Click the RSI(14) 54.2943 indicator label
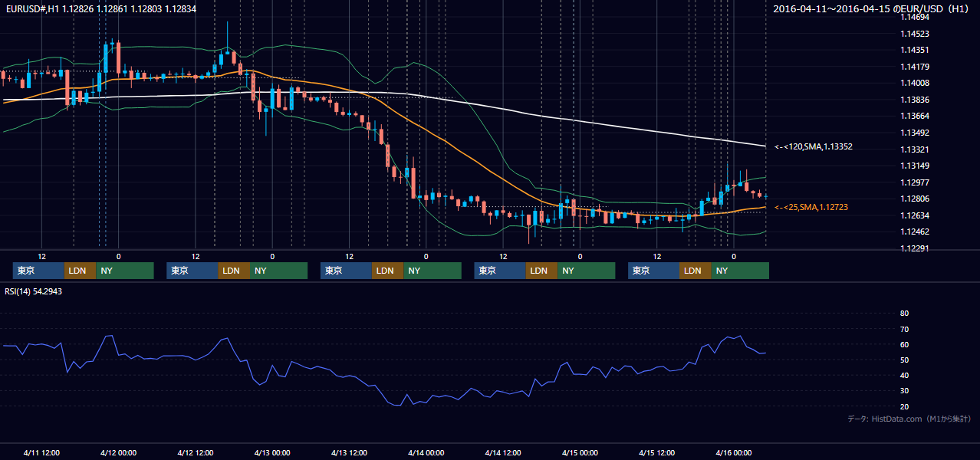Viewport: 980px width, 460px height. point(33,291)
